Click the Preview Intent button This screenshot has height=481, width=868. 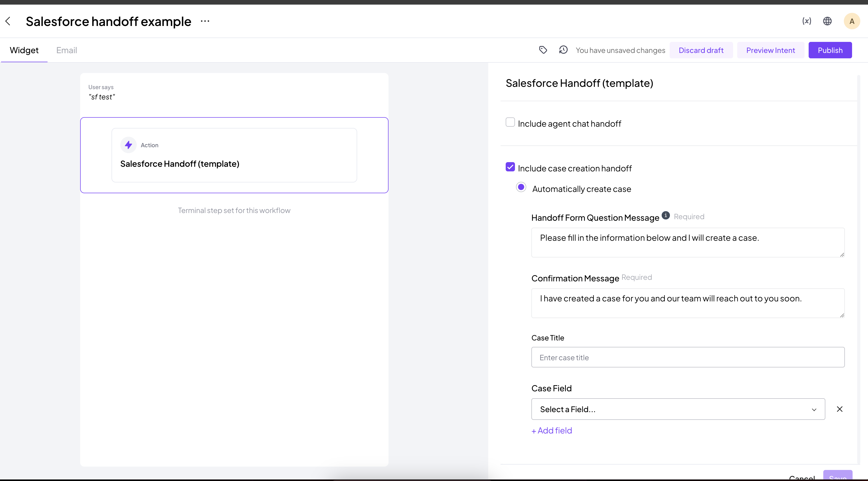coord(770,50)
